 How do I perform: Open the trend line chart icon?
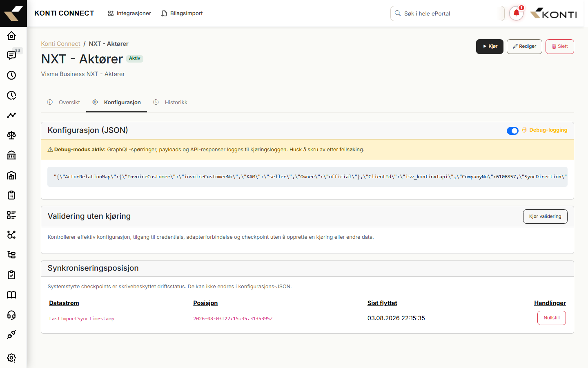pos(11,115)
